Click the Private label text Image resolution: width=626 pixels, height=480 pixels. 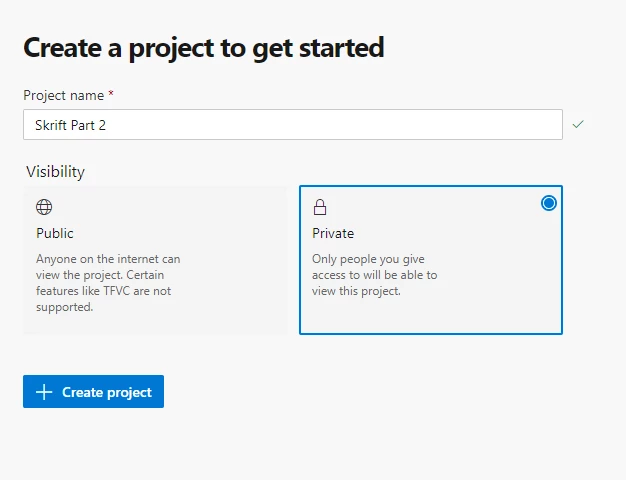pyautogui.click(x=333, y=233)
